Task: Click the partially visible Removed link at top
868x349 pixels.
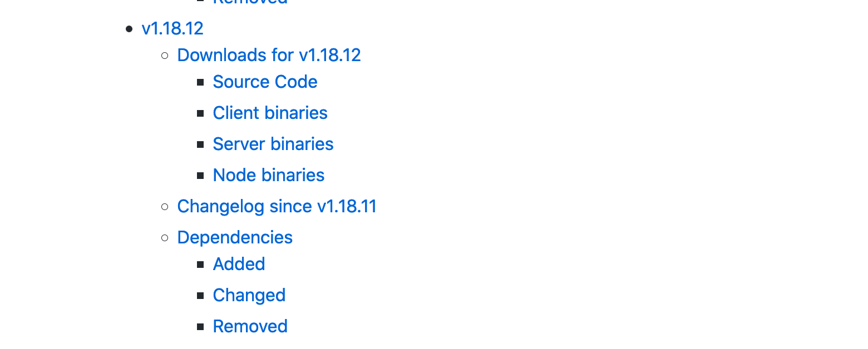Action: coord(250,2)
